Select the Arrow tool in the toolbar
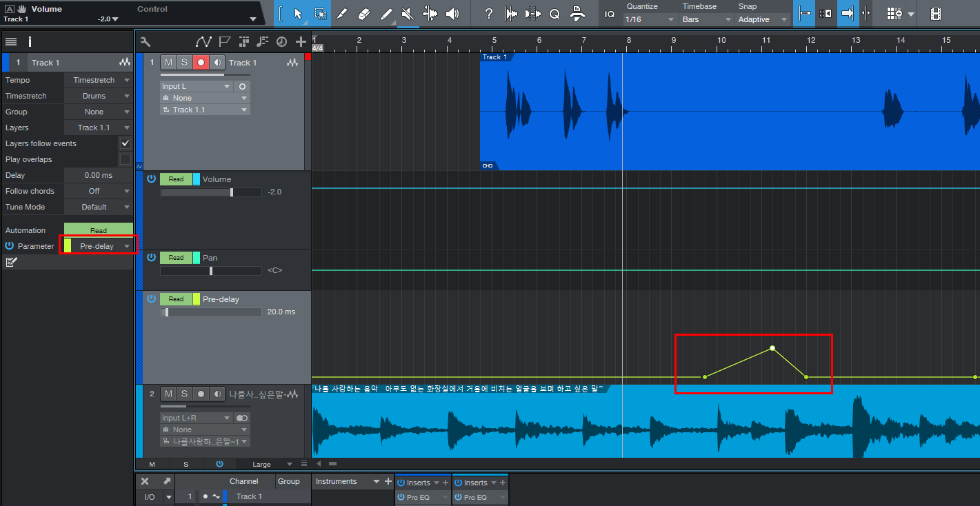 point(298,13)
